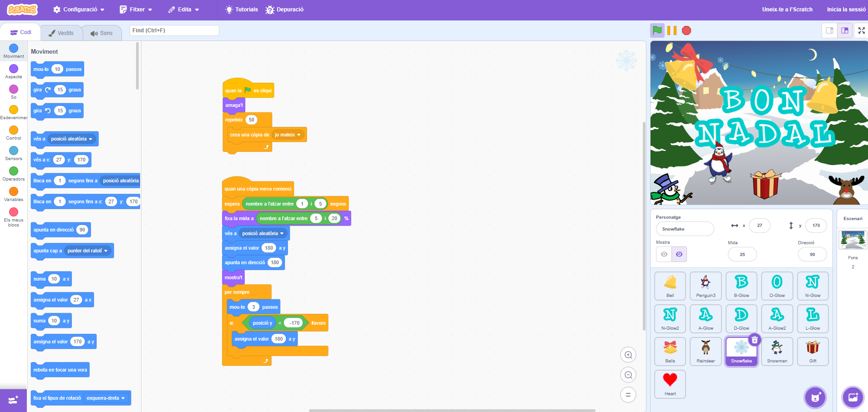868x412 pixels.
Task: Open the Fitxer menu
Action: coord(136,10)
